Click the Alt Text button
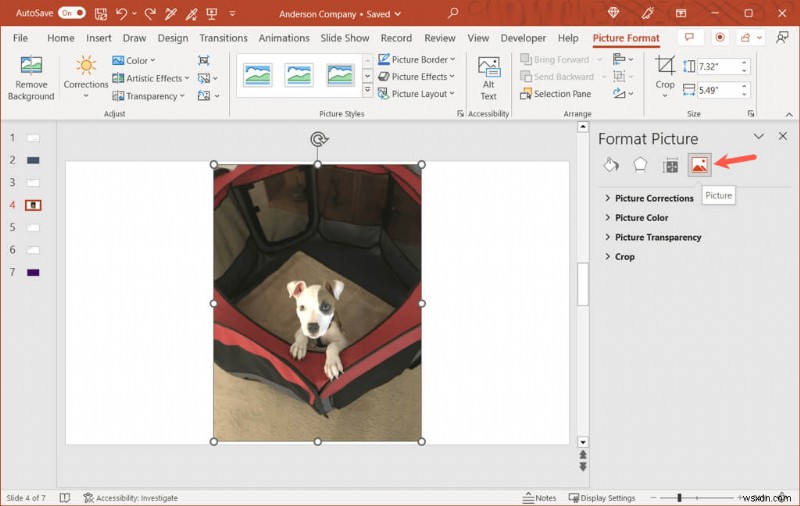Screen dimensions: 800x506 pyautogui.click(x=488, y=78)
